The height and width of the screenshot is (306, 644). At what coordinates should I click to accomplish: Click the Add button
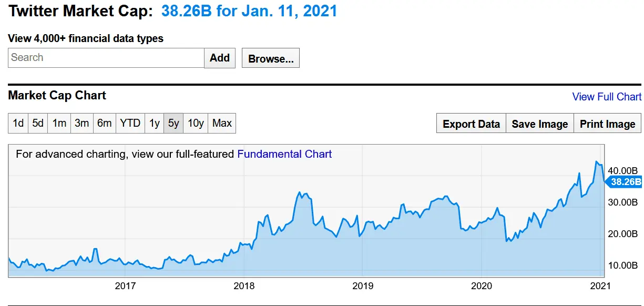220,58
